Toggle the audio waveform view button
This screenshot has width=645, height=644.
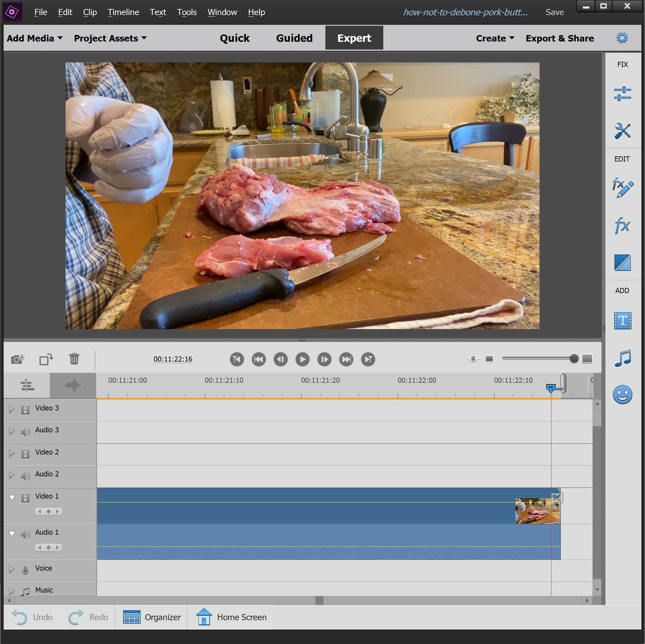72,385
